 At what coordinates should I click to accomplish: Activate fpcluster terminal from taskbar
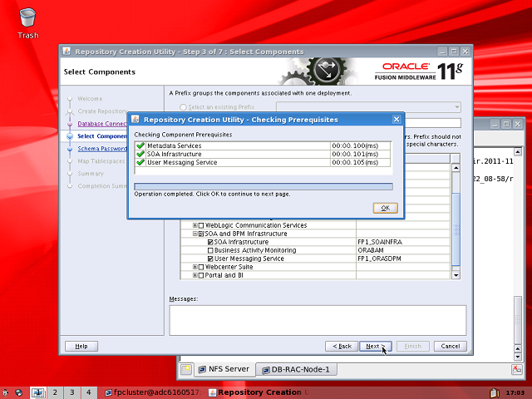click(153, 392)
